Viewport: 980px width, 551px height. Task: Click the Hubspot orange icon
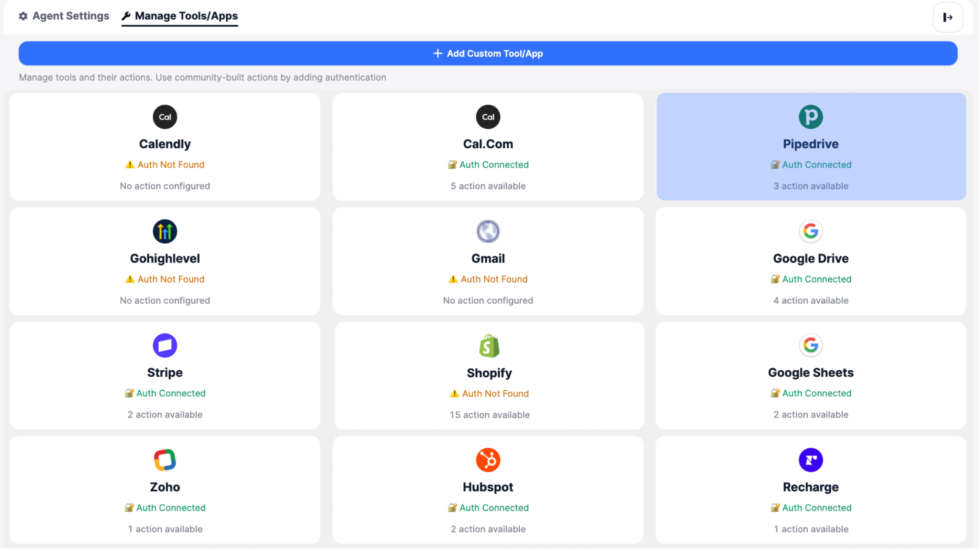point(488,460)
